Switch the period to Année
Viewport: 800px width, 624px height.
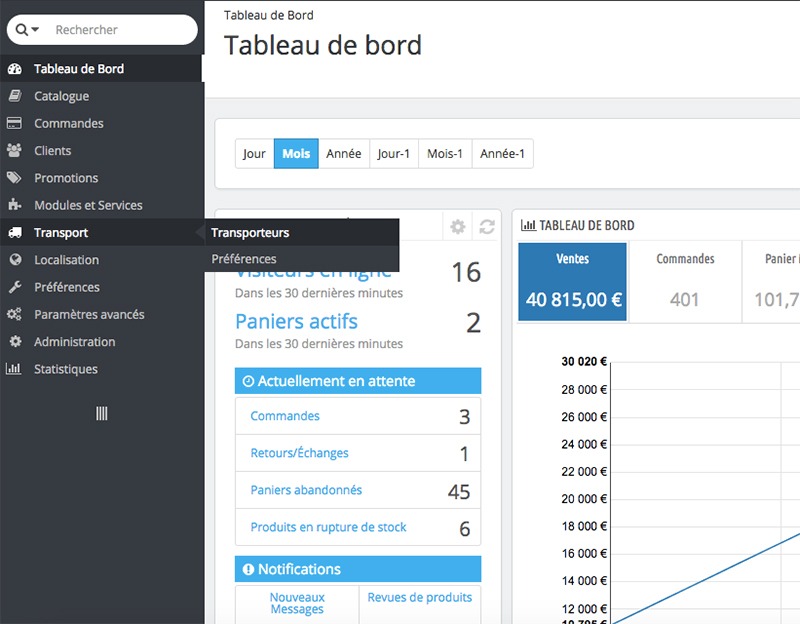343,154
